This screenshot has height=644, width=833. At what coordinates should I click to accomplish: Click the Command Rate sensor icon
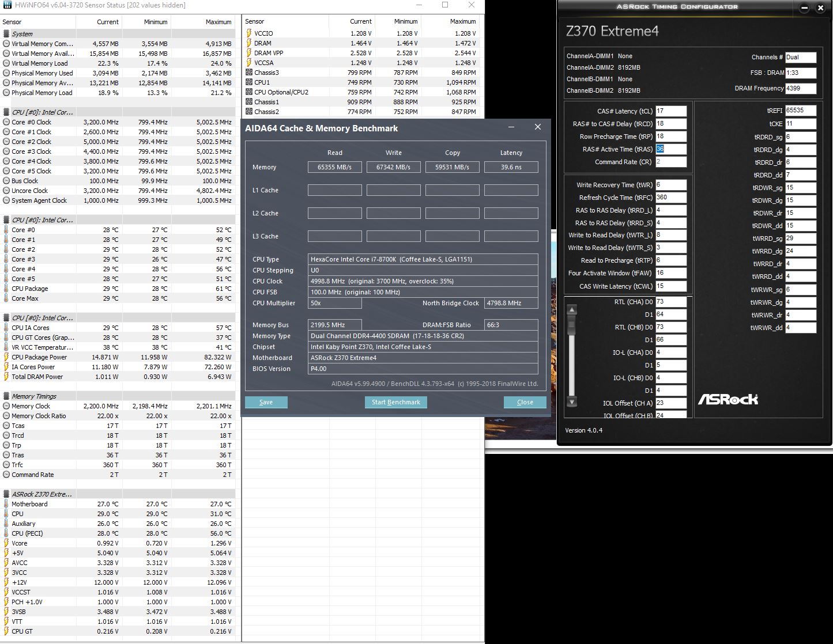pos(6,475)
